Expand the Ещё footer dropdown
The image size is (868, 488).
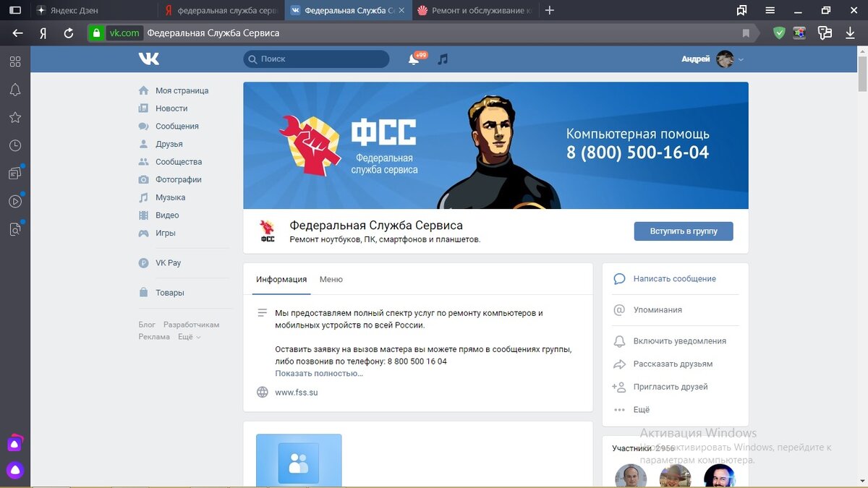189,337
